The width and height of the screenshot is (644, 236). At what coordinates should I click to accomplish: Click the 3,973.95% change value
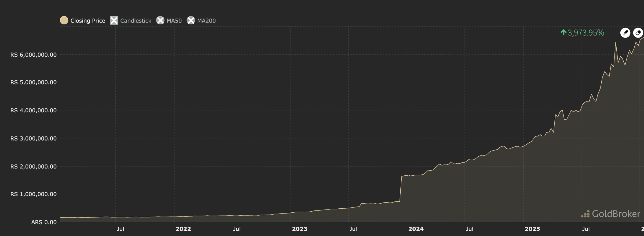click(x=586, y=33)
